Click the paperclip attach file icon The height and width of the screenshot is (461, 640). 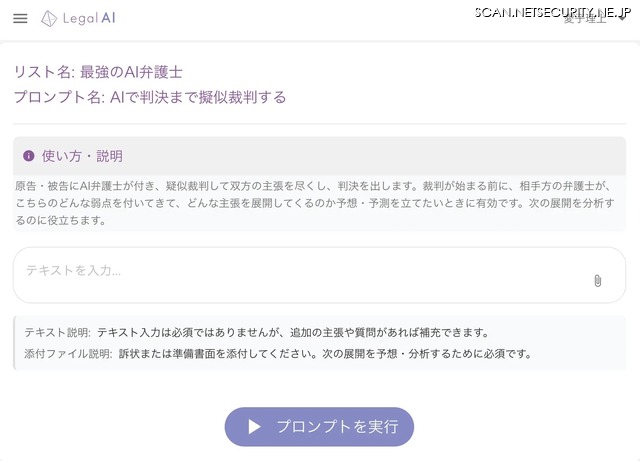598,281
